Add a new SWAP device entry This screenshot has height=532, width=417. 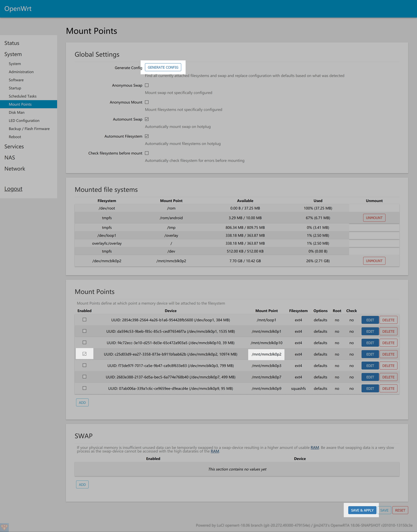tap(82, 484)
